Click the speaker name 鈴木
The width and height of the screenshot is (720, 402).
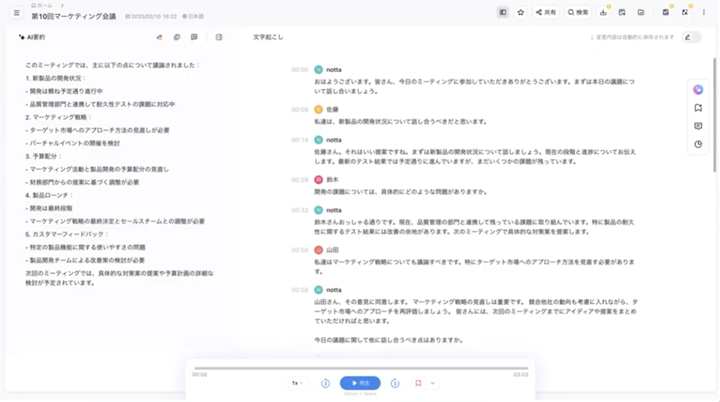pyautogui.click(x=332, y=180)
